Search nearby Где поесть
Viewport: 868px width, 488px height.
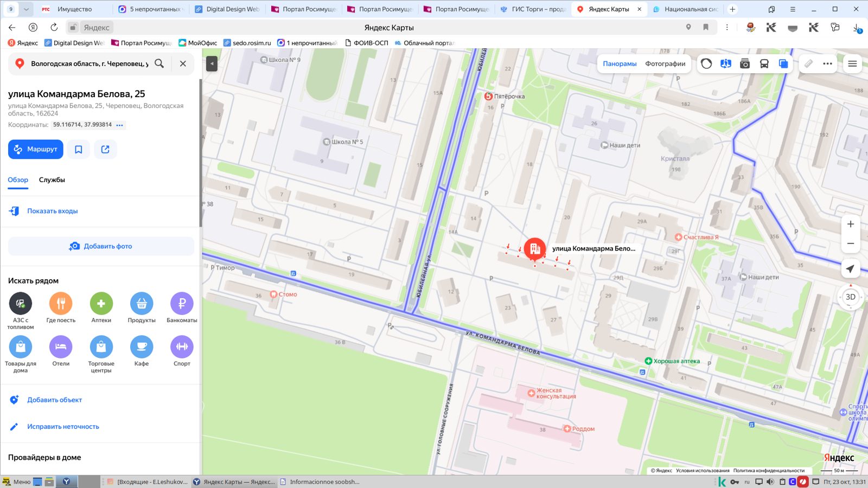click(61, 307)
